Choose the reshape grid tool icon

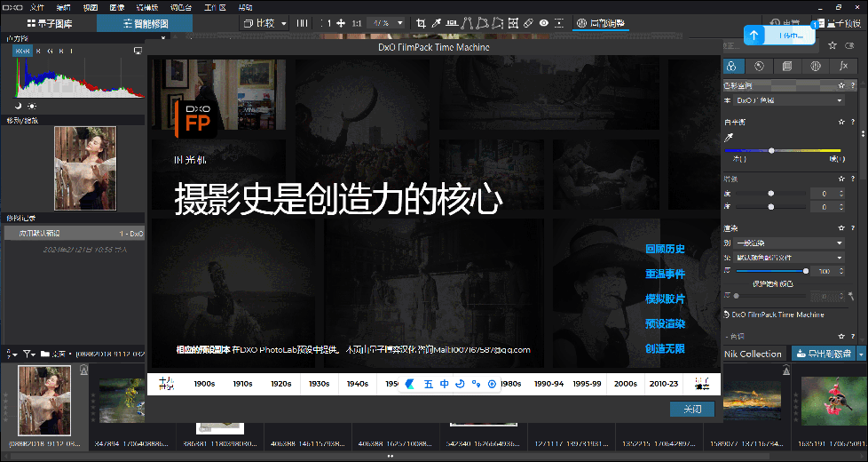(x=513, y=23)
